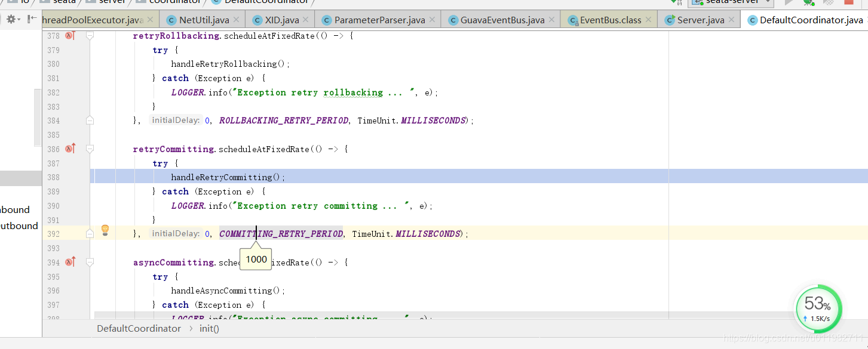Close the XID.java tab
Viewport: 868px width, 349px height.
point(305,18)
